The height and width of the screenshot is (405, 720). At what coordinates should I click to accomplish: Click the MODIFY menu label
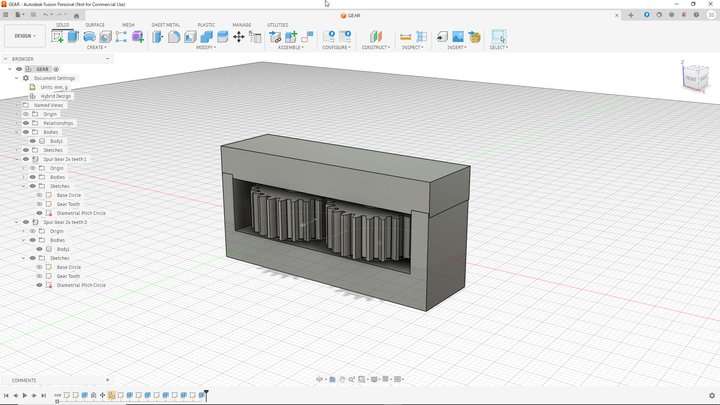coord(206,47)
